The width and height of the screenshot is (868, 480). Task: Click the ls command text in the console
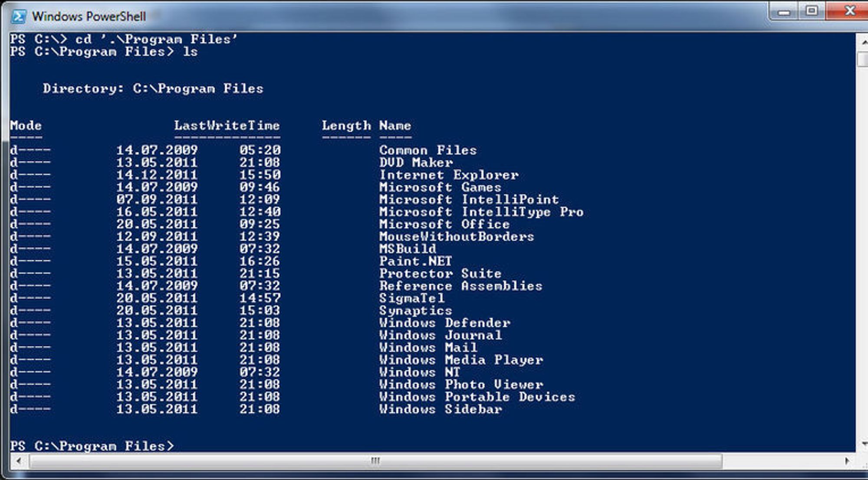[191, 52]
